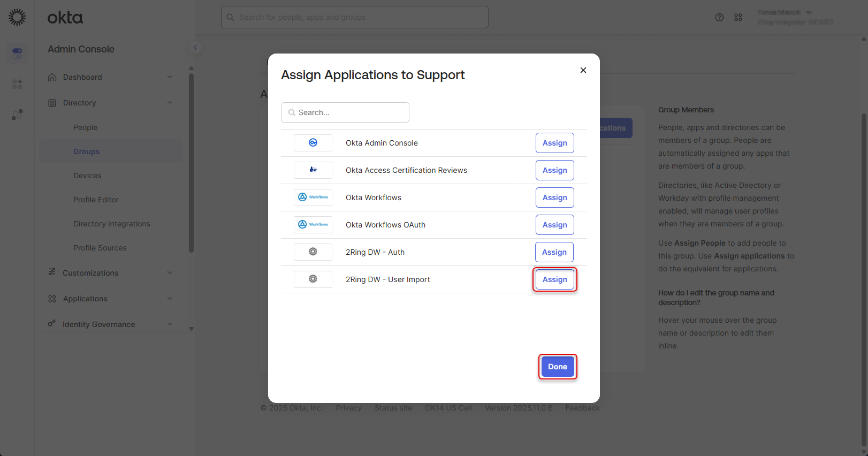Open Devices in Directory menu

click(x=87, y=176)
